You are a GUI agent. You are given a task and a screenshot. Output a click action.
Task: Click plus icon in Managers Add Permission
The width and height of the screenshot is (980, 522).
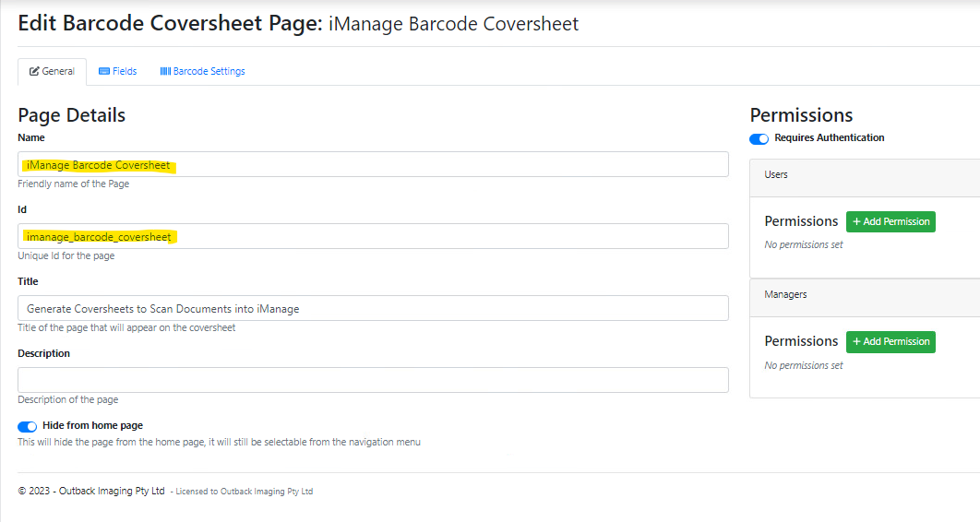click(x=856, y=342)
